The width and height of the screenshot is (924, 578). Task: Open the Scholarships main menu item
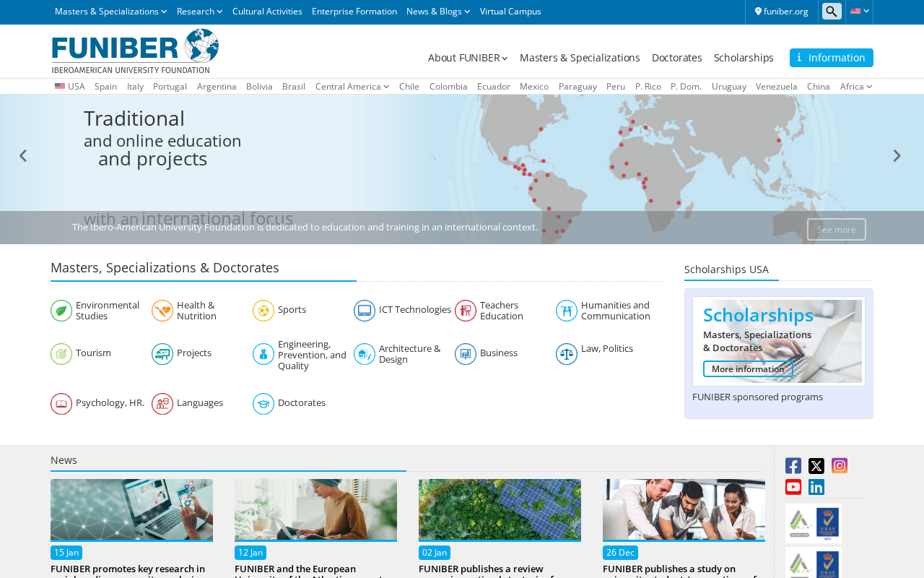(744, 58)
